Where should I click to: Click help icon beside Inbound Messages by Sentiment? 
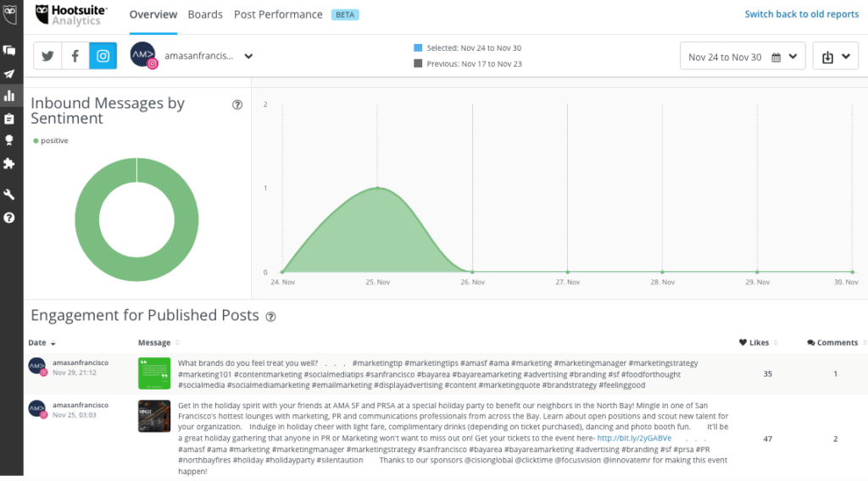coord(237,104)
